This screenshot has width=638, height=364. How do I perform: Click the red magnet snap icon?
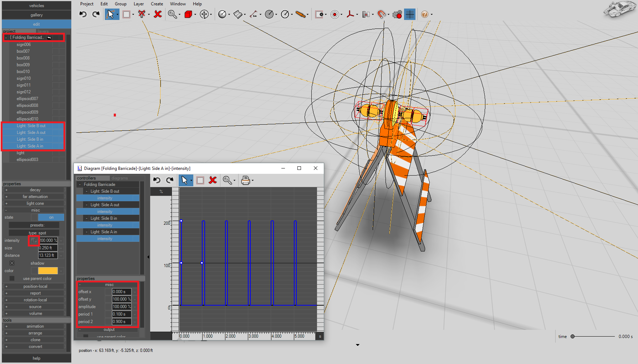click(382, 14)
